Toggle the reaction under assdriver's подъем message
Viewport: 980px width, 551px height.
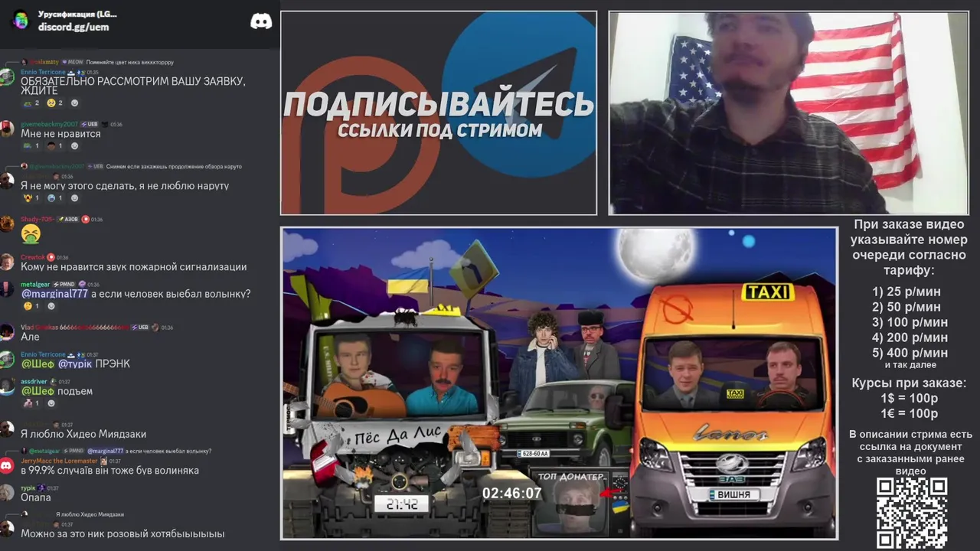(31, 403)
